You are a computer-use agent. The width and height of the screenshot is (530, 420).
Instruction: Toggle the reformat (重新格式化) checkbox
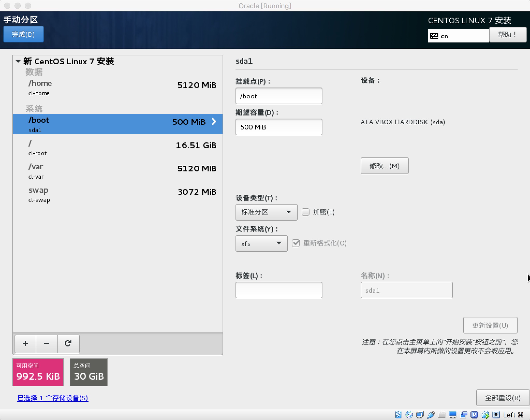click(296, 243)
